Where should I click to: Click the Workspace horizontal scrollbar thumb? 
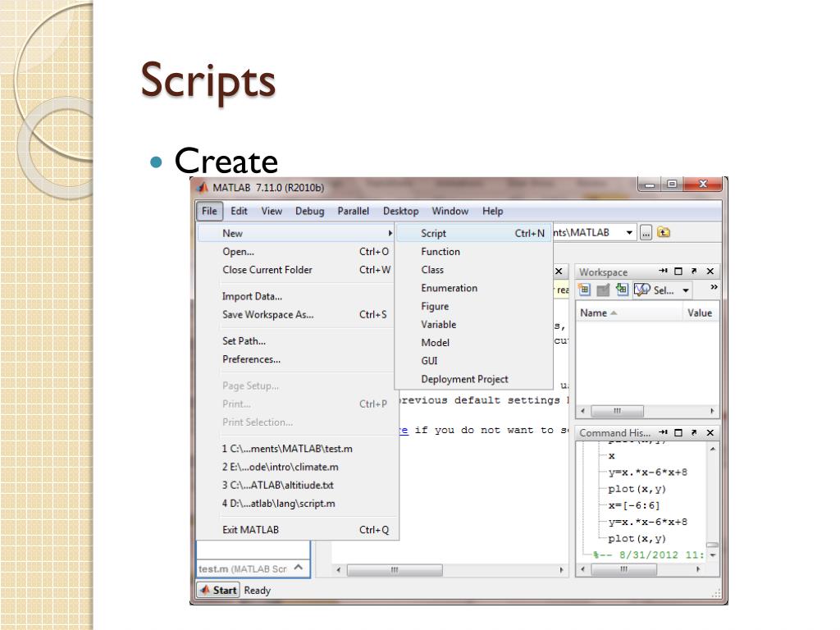(617, 411)
